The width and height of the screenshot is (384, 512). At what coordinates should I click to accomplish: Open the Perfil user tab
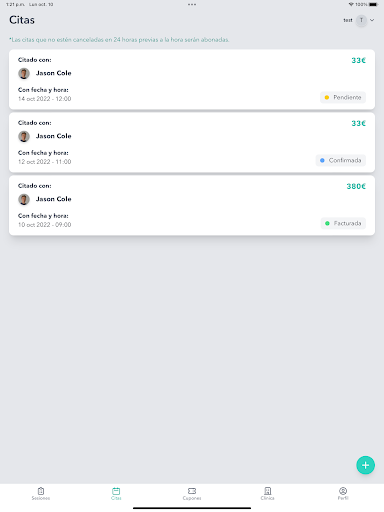click(x=343, y=493)
